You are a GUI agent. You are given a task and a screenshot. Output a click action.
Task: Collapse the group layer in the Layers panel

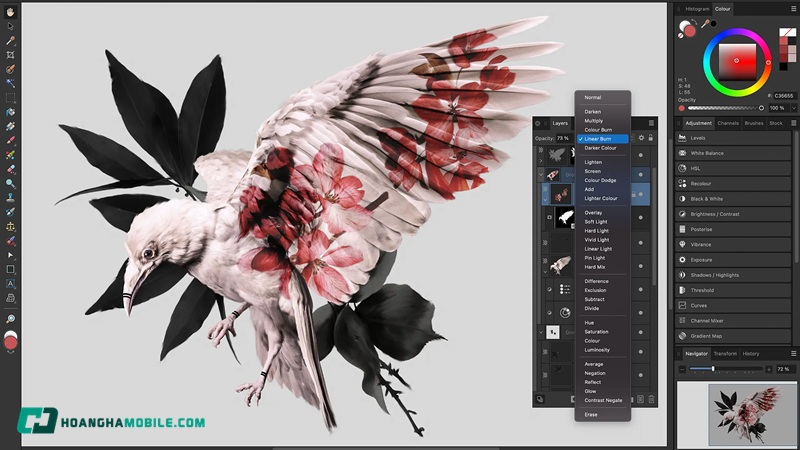(542, 172)
